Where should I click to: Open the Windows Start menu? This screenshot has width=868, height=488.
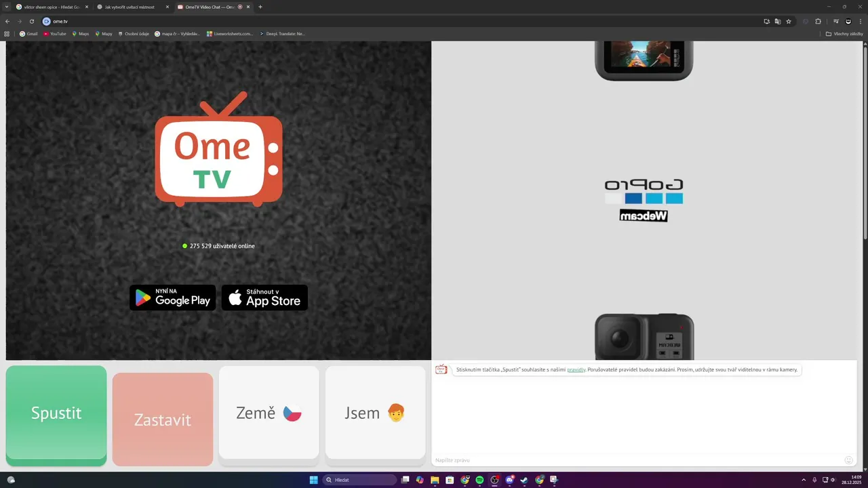click(x=313, y=480)
